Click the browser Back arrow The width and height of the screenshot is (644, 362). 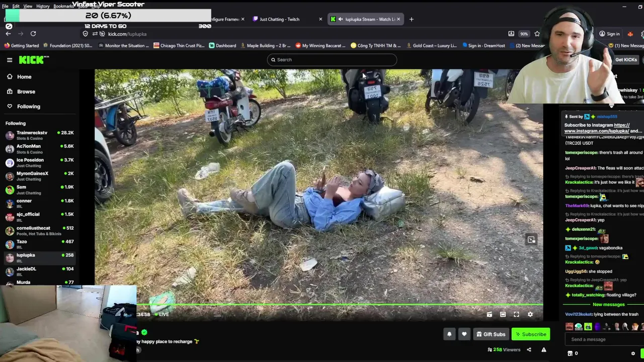point(8,34)
